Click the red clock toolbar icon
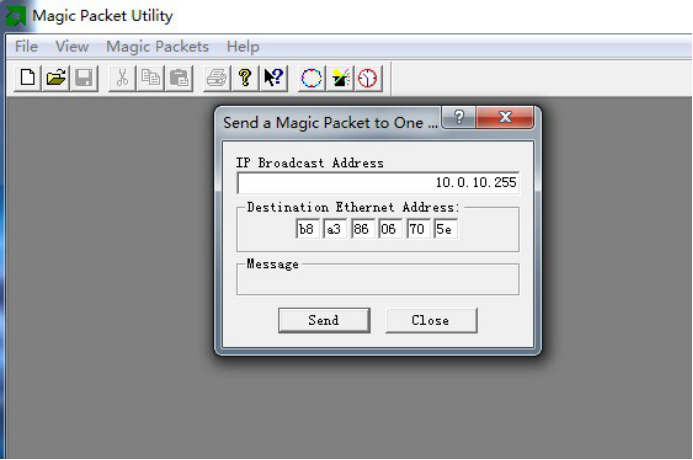 tap(368, 78)
